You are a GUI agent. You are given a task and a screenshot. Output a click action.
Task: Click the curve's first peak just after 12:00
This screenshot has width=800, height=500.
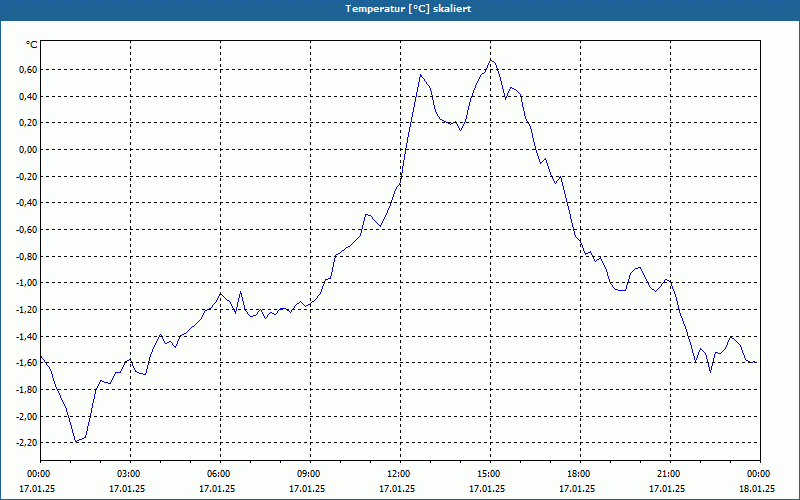click(420, 75)
